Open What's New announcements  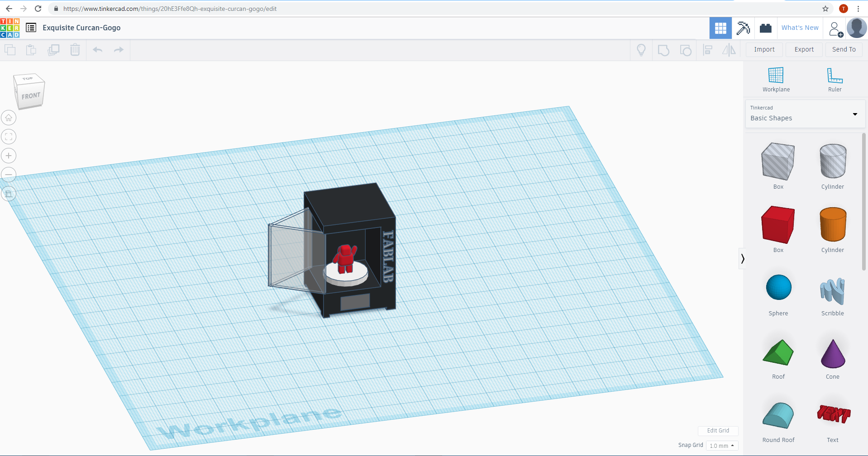tap(799, 28)
